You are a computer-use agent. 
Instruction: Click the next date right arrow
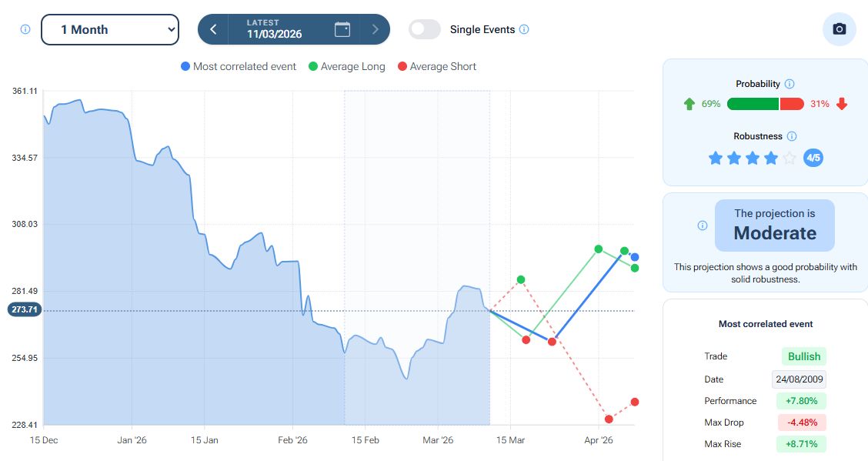click(x=375, y=29)
